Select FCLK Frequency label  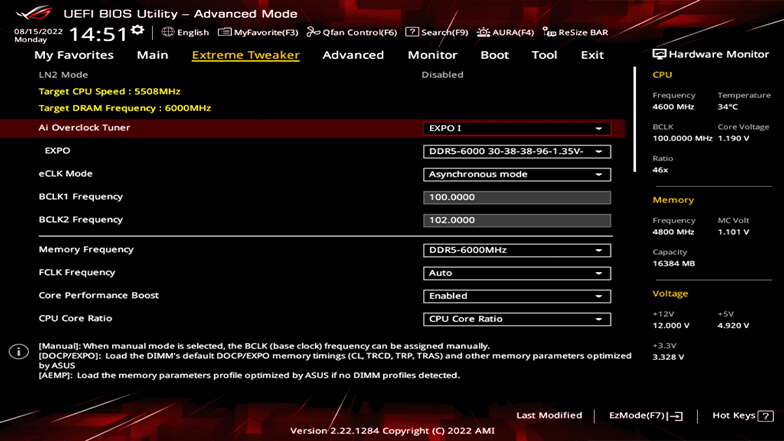click(x=77, y=272)
